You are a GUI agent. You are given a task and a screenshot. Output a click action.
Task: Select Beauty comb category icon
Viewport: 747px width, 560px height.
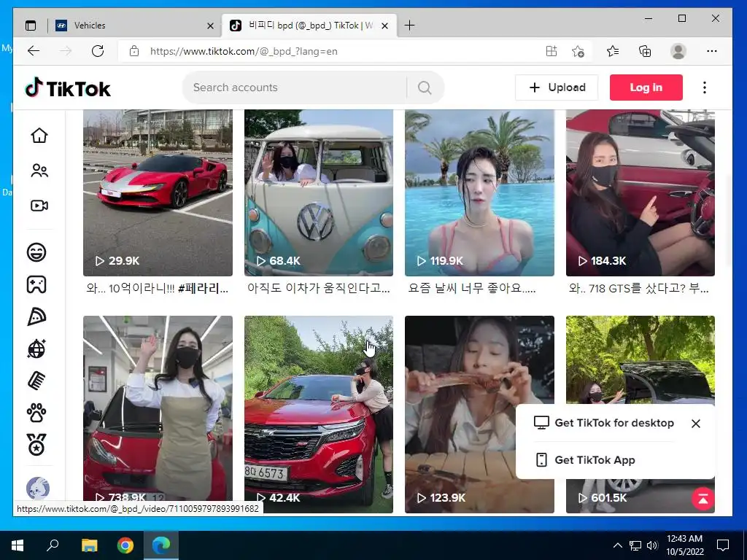36,381
